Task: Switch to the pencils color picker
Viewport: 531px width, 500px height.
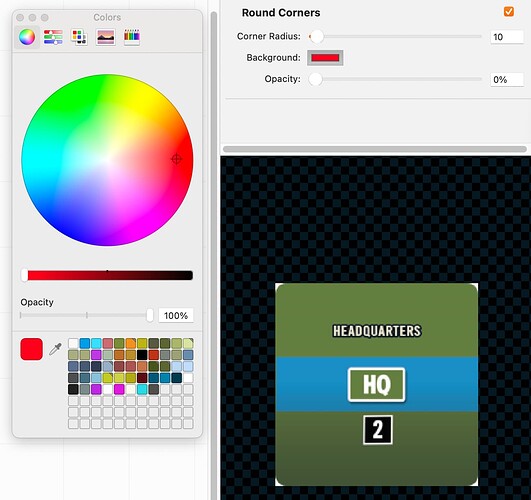Action: click(x=131, y=37)
